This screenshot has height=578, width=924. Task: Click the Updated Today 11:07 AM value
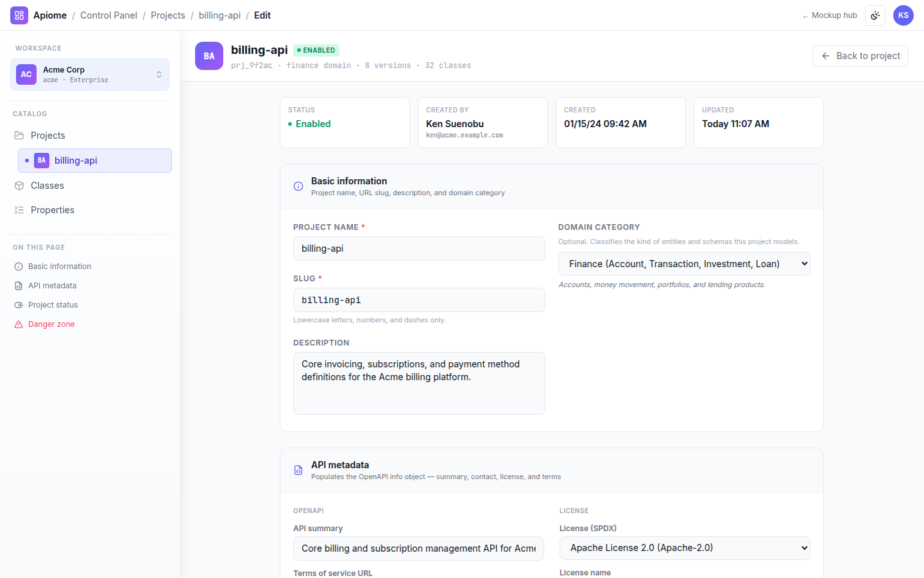(735, 124)
